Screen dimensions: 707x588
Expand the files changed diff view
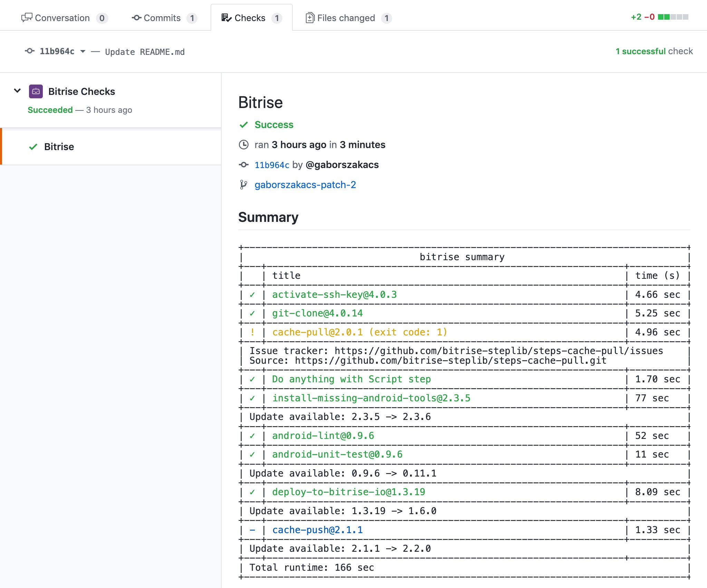[x=347, y=18]
